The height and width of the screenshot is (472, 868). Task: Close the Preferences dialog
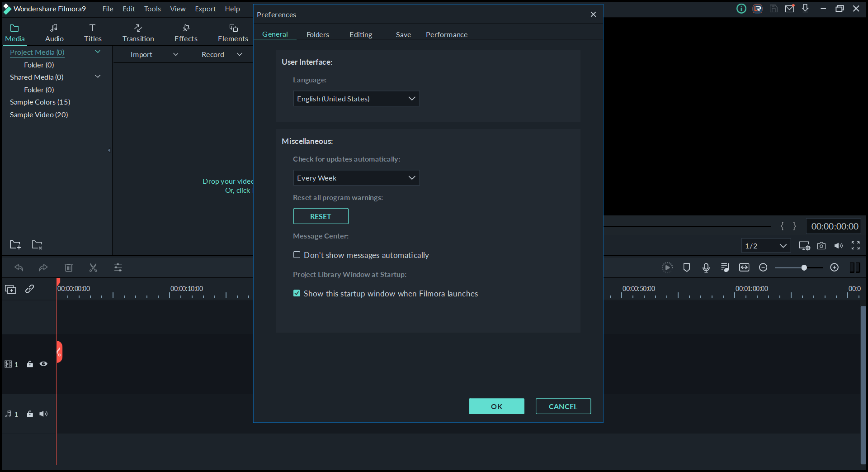coord(593,14)
